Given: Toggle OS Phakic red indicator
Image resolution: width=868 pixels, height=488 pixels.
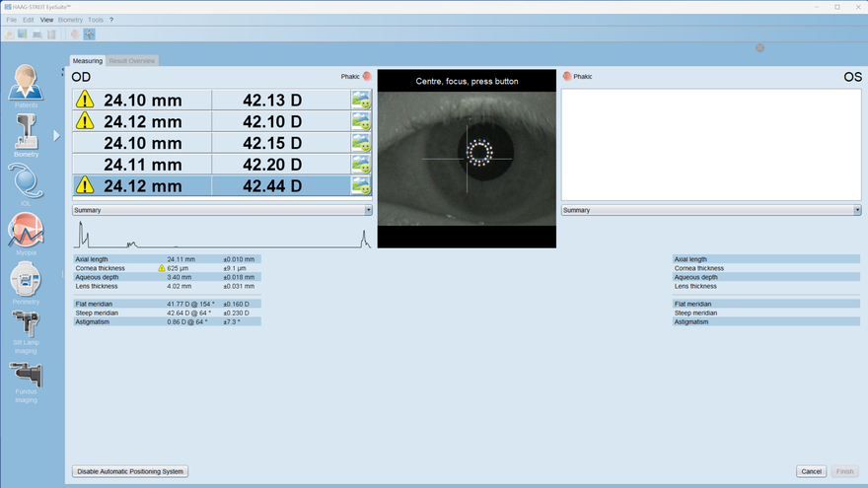Looking at the screenshot, I should (567, 76).
